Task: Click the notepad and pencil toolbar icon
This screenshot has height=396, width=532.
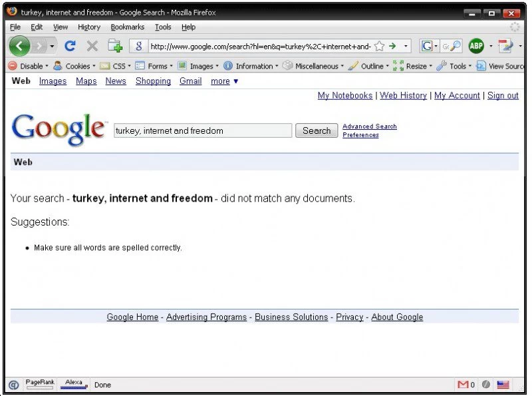Action: coord(505,46)
